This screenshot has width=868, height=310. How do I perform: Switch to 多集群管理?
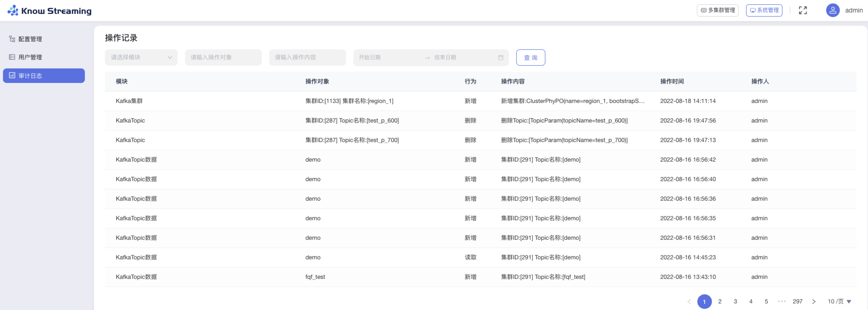717,10
